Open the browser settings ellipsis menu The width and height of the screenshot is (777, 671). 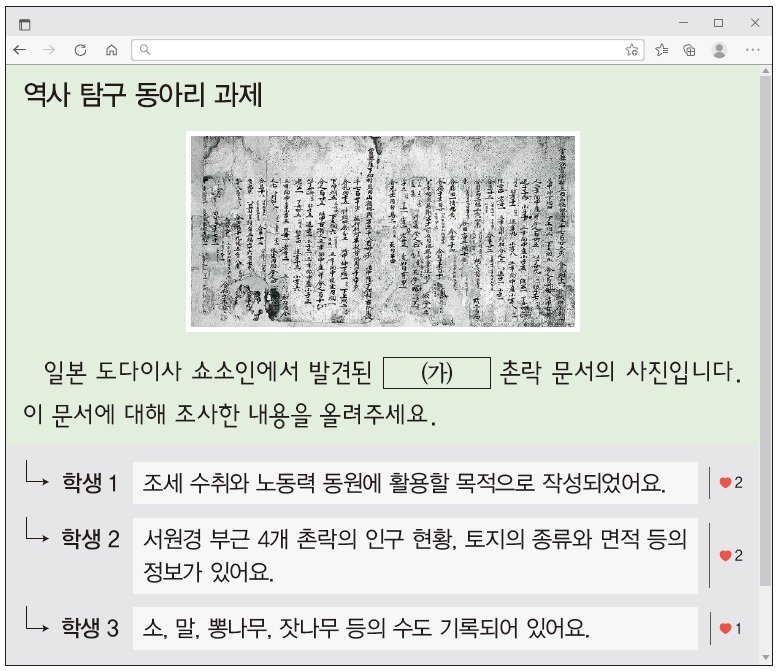click(x=753, y=48)
